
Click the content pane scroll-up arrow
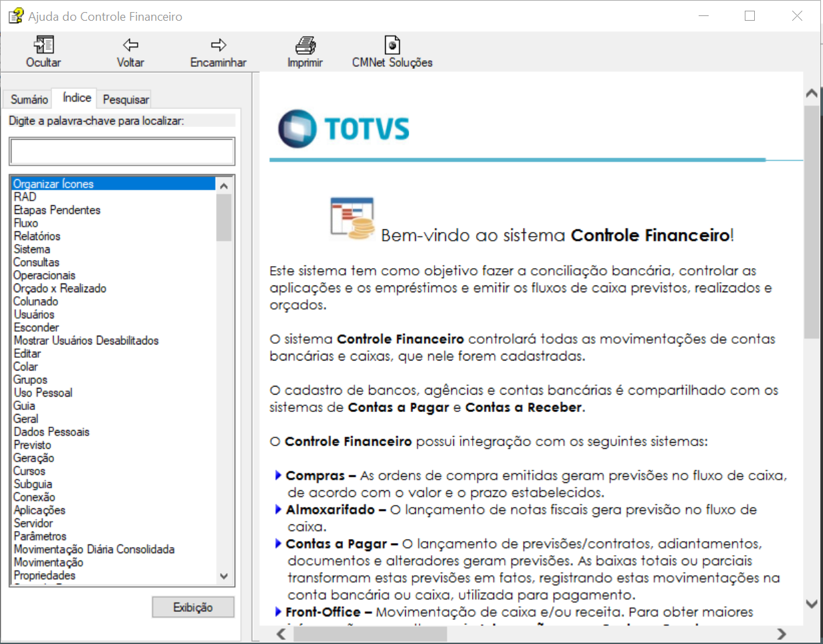click(812, 93)
